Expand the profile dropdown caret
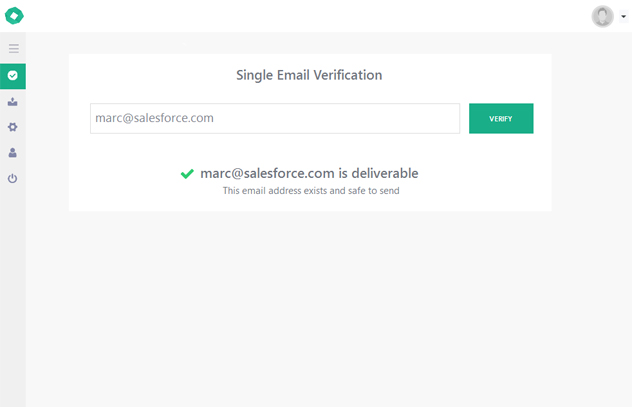Viewport: 632px width, 407px height. (623, 16)
